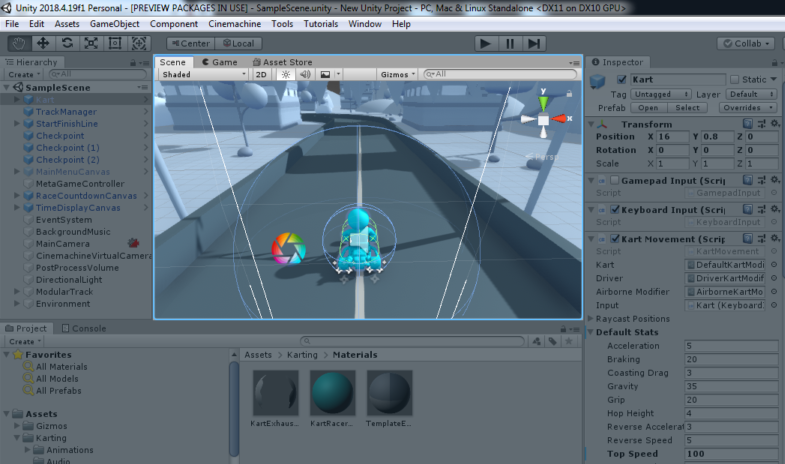The image size is (785, 464).
Task: Toggle scene lighting sun icon
Action: (x=285, y=74)
